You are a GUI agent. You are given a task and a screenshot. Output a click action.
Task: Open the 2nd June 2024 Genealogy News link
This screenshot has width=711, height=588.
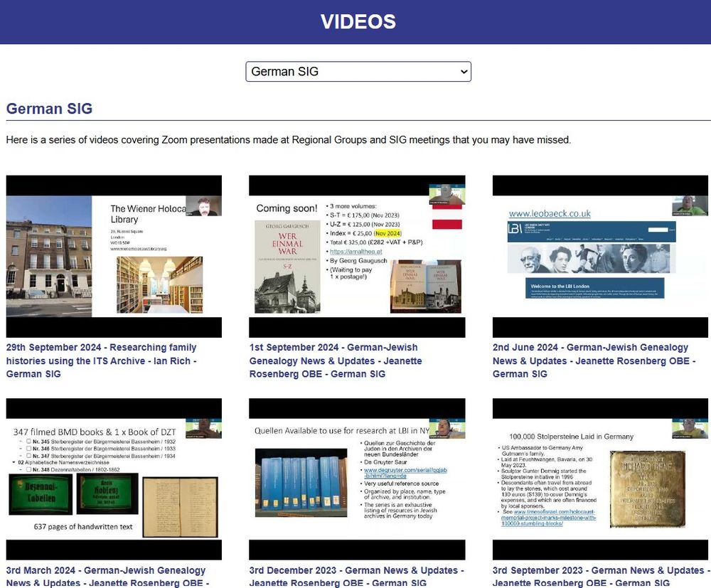click(x=594, y=360)
